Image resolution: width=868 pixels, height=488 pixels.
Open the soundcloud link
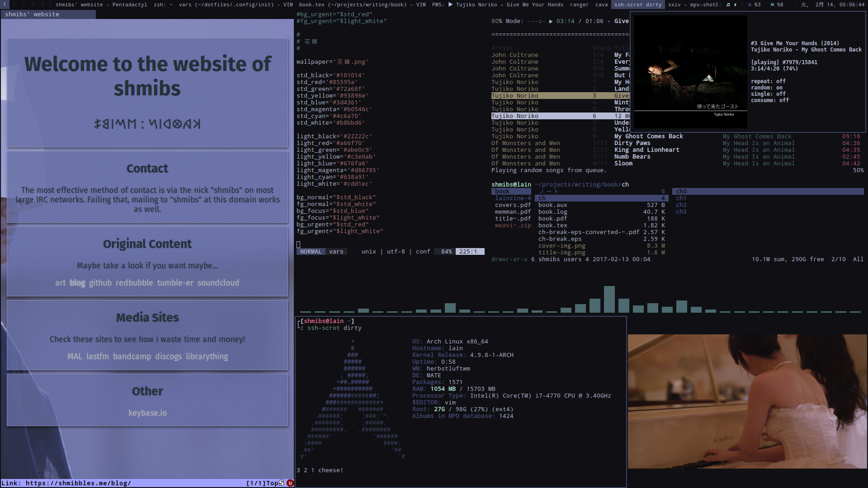tap(218, 283)
